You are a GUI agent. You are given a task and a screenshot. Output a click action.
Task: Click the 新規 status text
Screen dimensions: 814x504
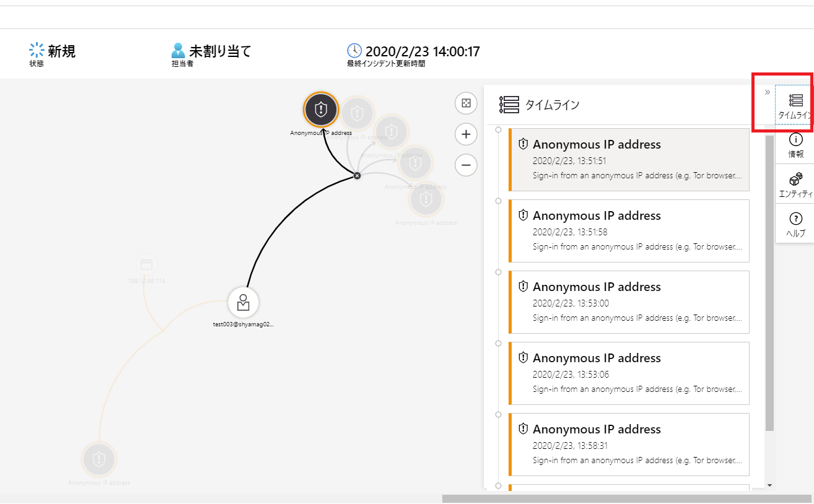(61, 51)
